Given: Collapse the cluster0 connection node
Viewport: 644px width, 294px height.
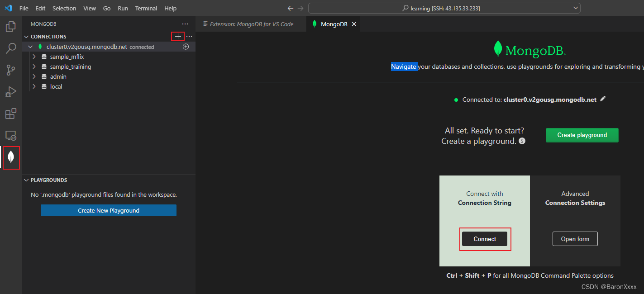Looking at the screenshot, I should (30, 47).
